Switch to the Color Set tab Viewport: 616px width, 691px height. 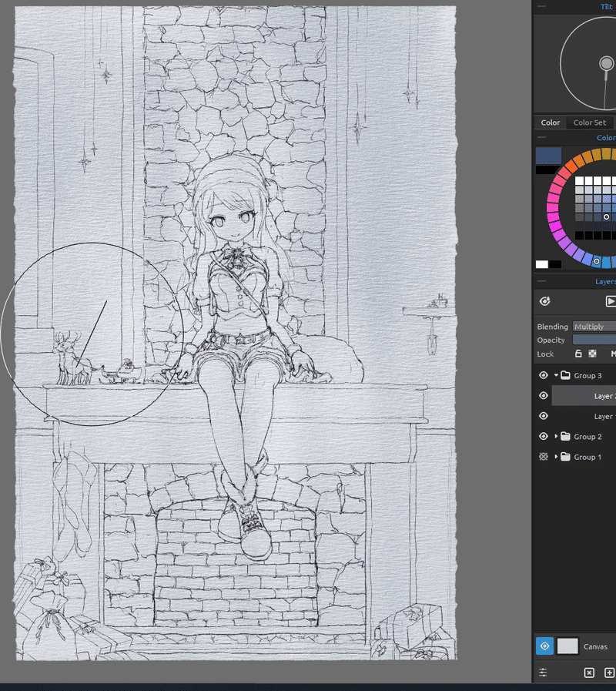click(x=590, y=122)
